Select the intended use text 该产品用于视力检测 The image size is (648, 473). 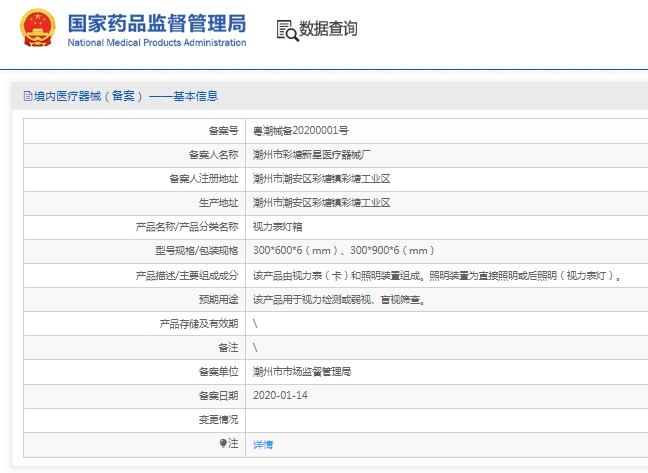(x=339, y=299)
